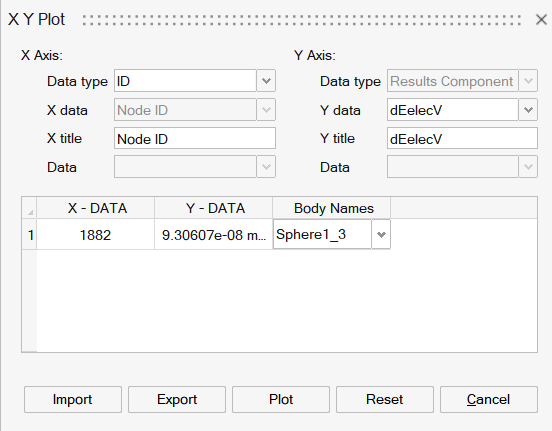Click the table select-all corner cell
The width and height of the screenshot is (552, 431).
click(30, 208)
